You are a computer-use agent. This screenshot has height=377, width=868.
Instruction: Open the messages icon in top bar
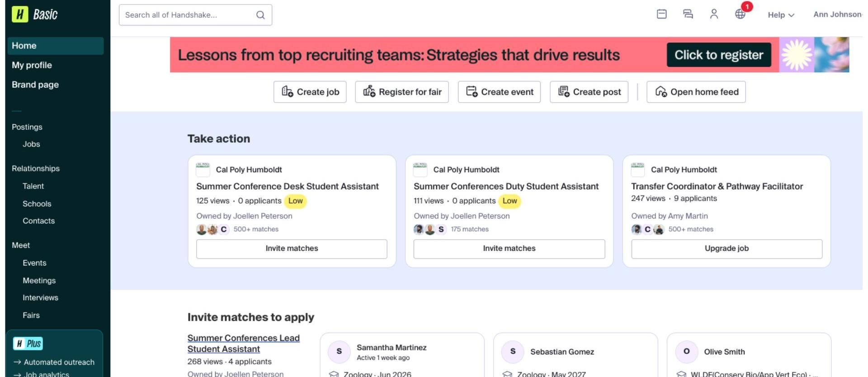(688, 14)
